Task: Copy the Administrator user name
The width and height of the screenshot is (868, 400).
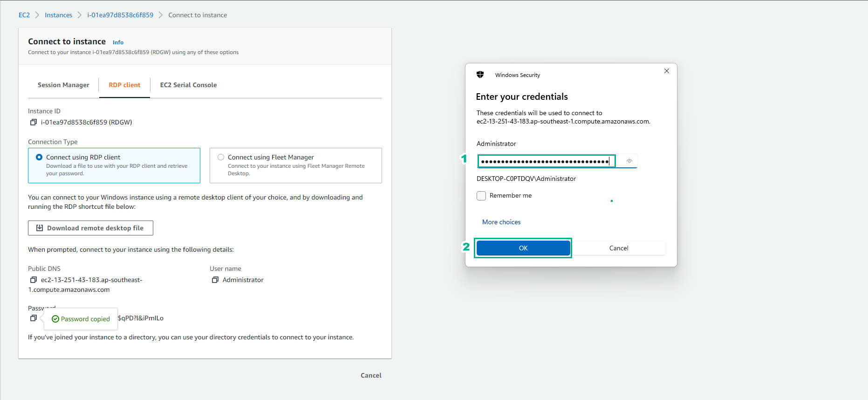Action: click(x=215, y=280)
